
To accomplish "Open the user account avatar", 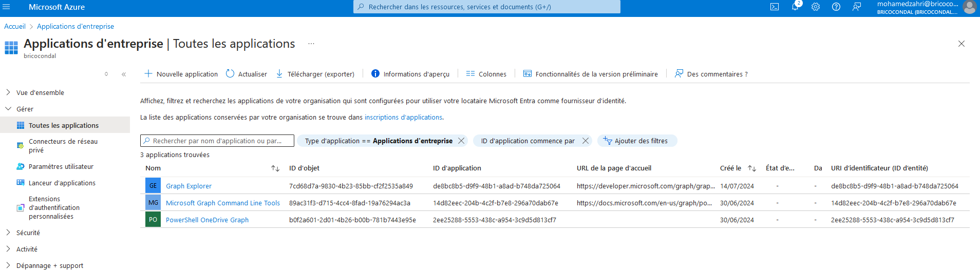I will pyautogui.click(x=969, y=7).
